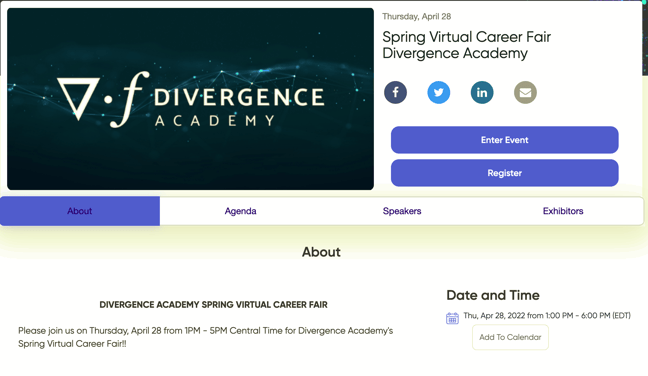The image size is (648, 376).
Task: Click the Divergence Academy banner image
Action: click(190, 99)
